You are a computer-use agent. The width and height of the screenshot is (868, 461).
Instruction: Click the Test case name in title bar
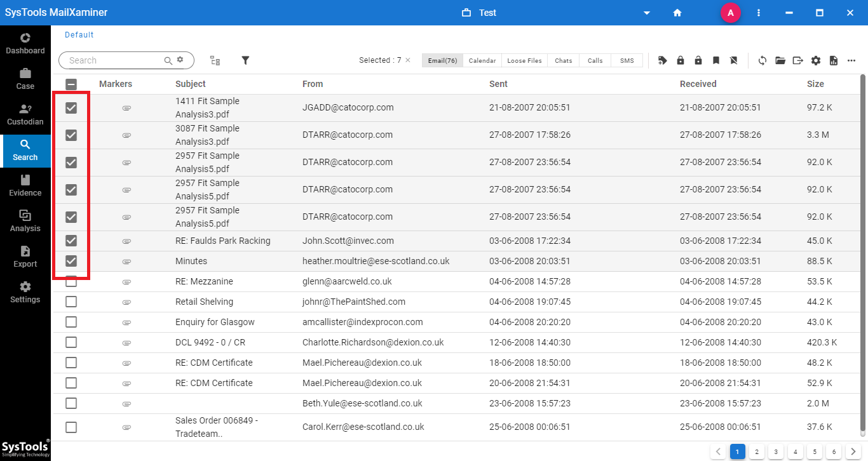[x=487, y=13]
